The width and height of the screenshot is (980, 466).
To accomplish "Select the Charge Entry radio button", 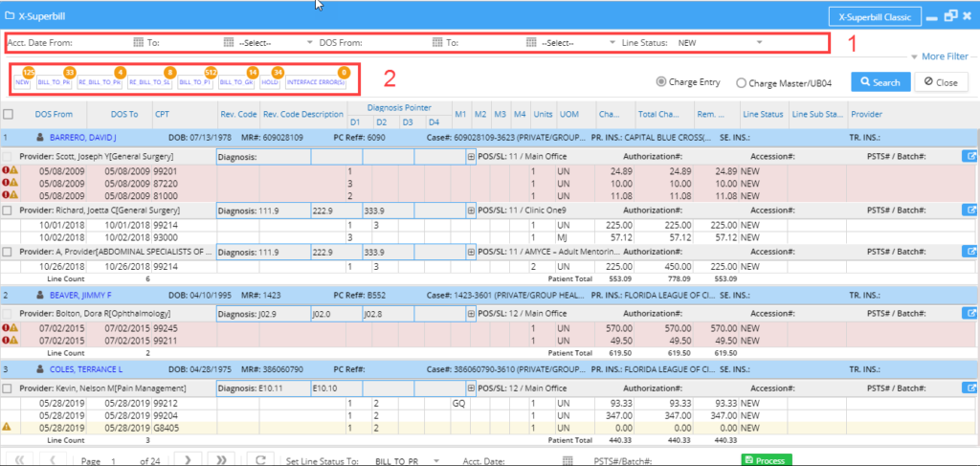I will click(x=660, y=82).
